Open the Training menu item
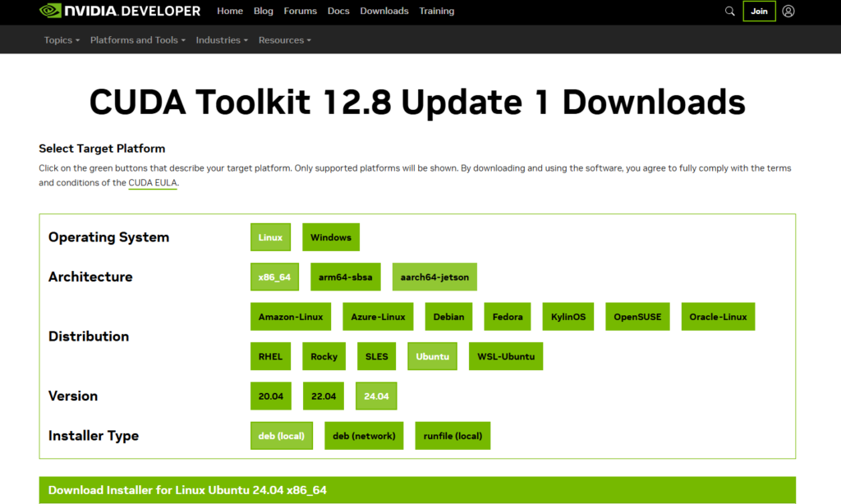This screenshot has height=504, width=841. click(x=437, y=11)
